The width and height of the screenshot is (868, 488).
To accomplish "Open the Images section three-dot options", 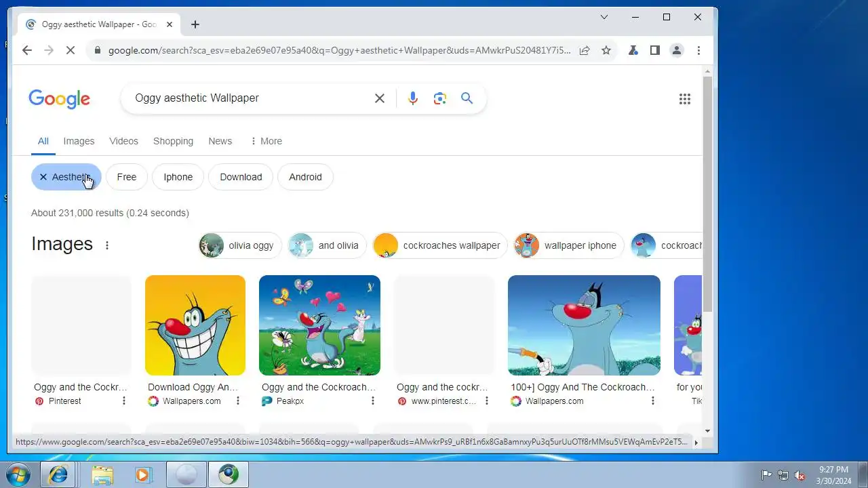I will coord(107,245).
